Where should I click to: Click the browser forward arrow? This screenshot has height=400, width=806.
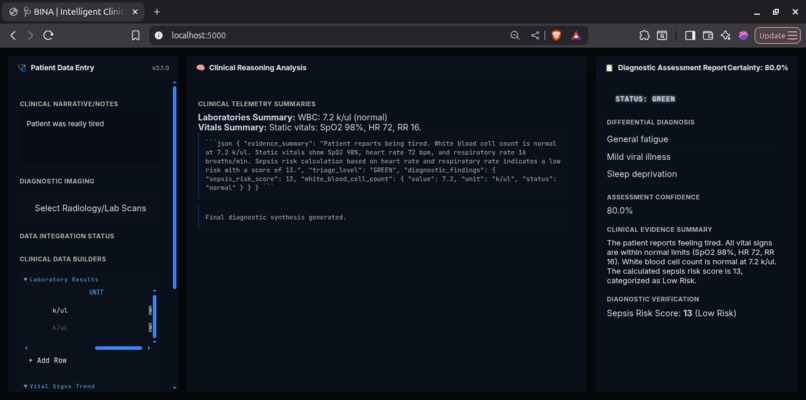(x=30, y=35)
